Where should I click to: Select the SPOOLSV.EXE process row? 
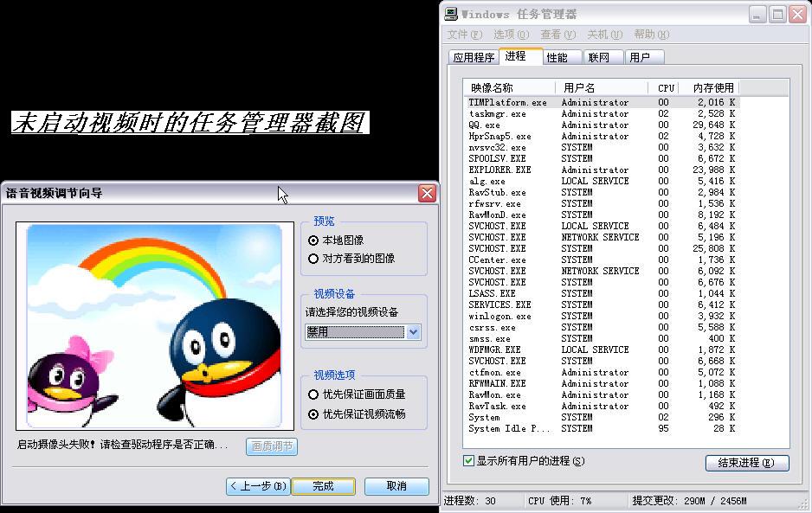[x=602, y=159]
